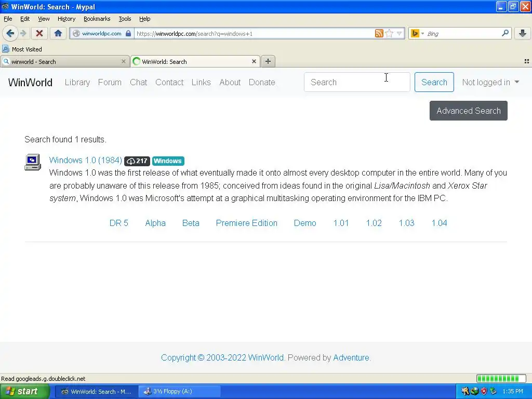Click the red shield security tray icon
This screenshot has width=532, height=399.
[x=484, y=392]
